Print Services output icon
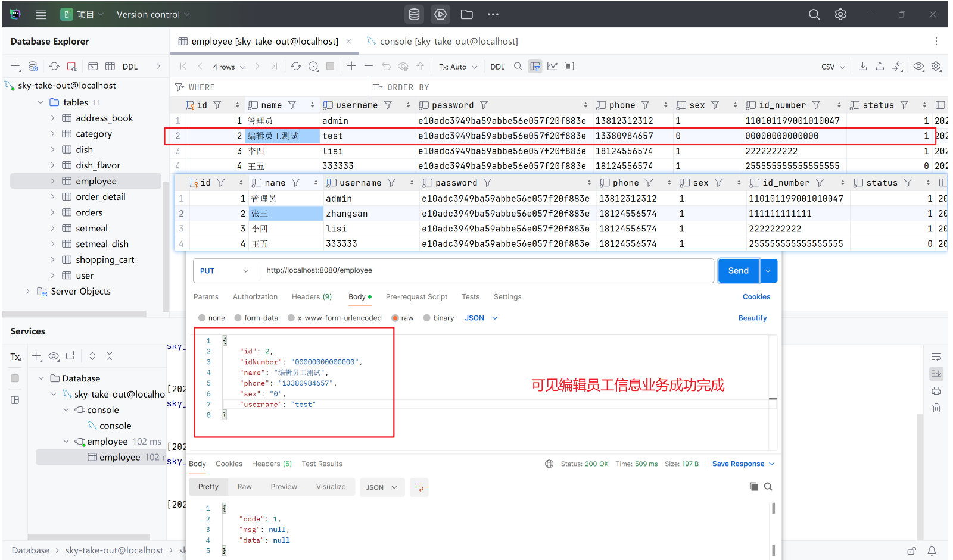Screen dimensions: 953x560 tap(936, 391)
